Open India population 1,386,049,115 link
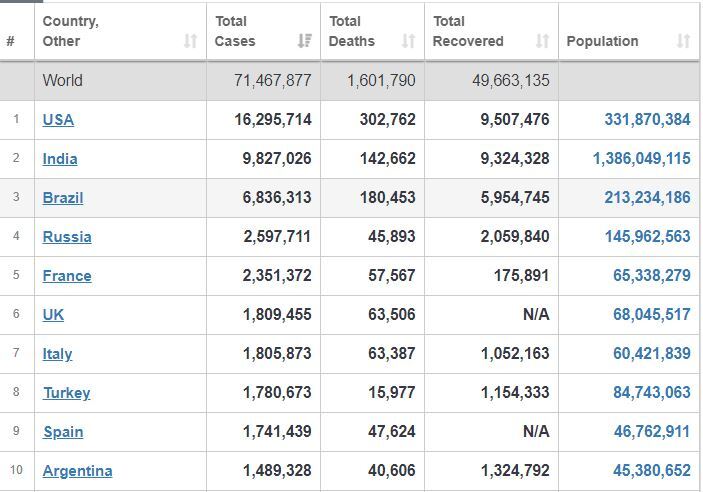Screen dimensions: 703x492 click(x=642, y=159)
